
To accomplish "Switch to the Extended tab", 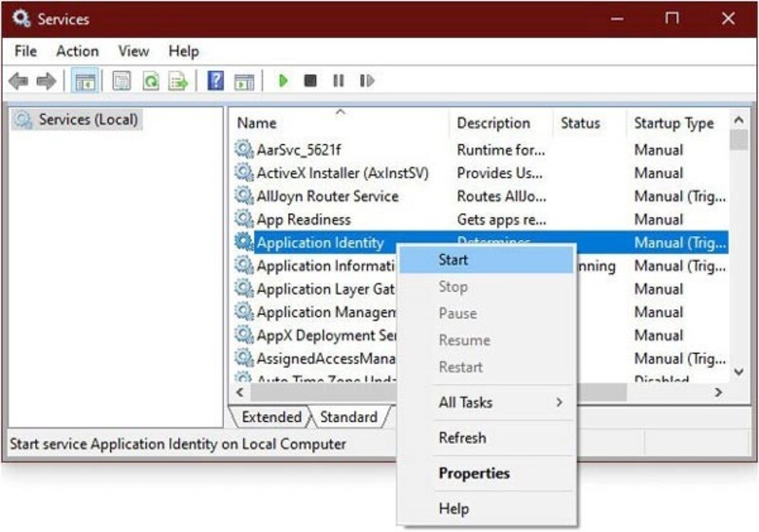I will click(271, 417).
